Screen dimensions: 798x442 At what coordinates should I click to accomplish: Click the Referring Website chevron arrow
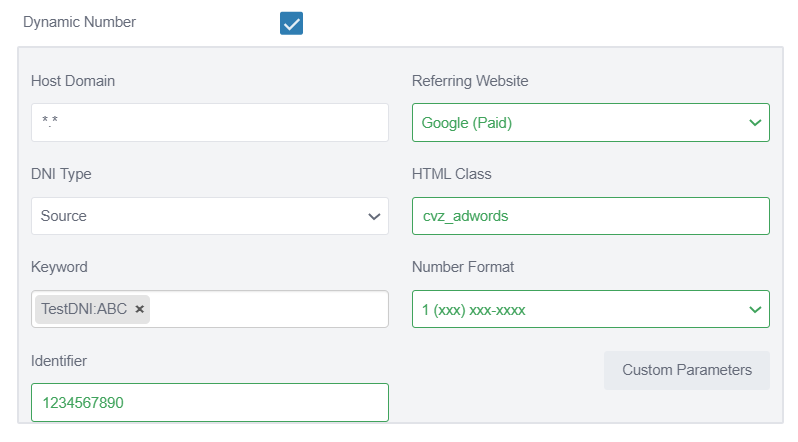pos(755,123)
